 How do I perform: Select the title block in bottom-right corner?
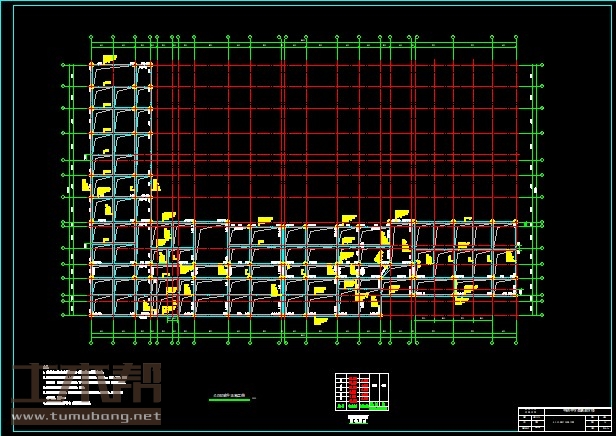coord(564,416)
